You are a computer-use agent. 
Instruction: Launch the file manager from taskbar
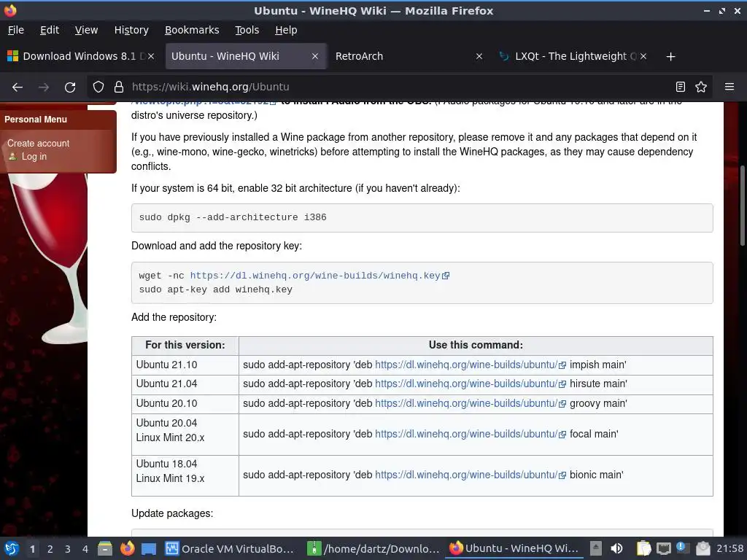pyautogui.click(x=105, y=548)
